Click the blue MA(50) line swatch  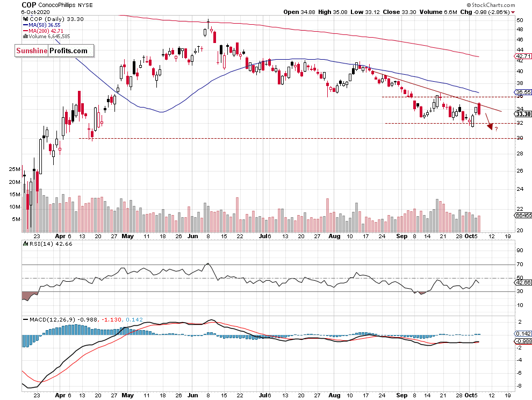[x=25, y=25]
